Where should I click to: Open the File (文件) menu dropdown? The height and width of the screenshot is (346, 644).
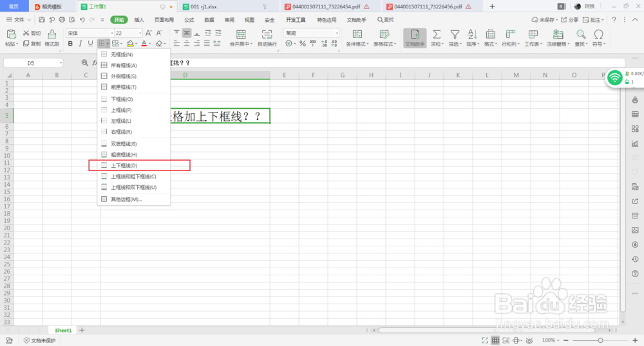pyautogui.click(x=19, y=20)
